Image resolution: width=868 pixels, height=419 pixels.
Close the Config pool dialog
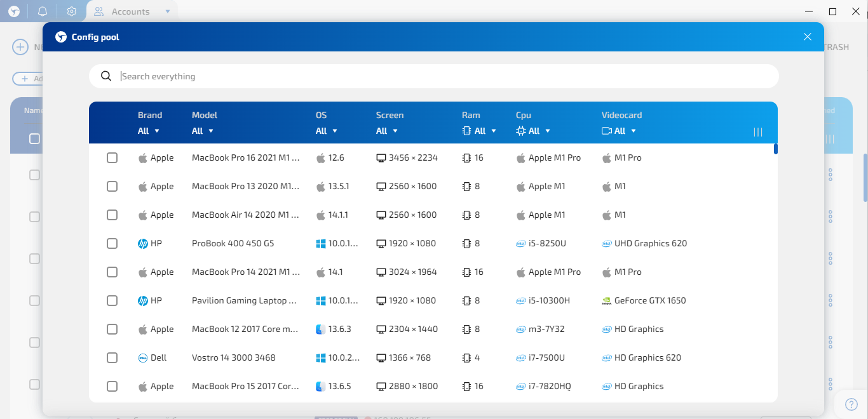pos(808,37)
